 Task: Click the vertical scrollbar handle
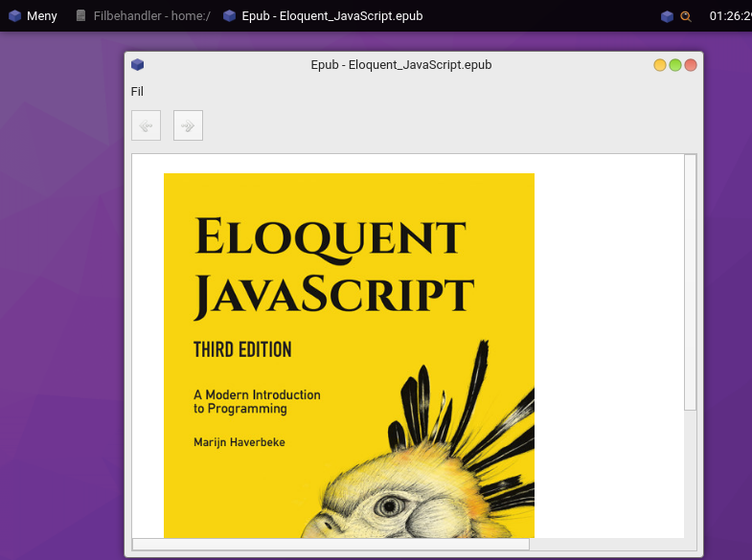point(690,282)
